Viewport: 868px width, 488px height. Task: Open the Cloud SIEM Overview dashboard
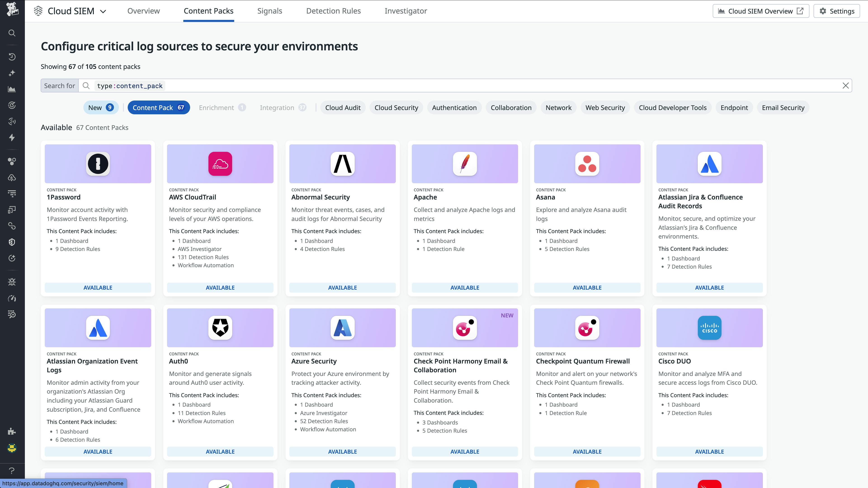[x=760, y=11]
